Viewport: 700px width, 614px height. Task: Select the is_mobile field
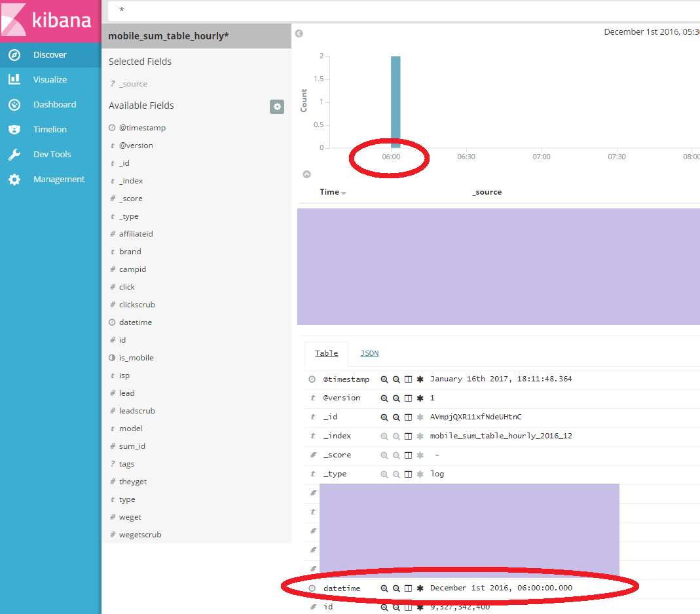pyautogui.click(x=136, y=358)
